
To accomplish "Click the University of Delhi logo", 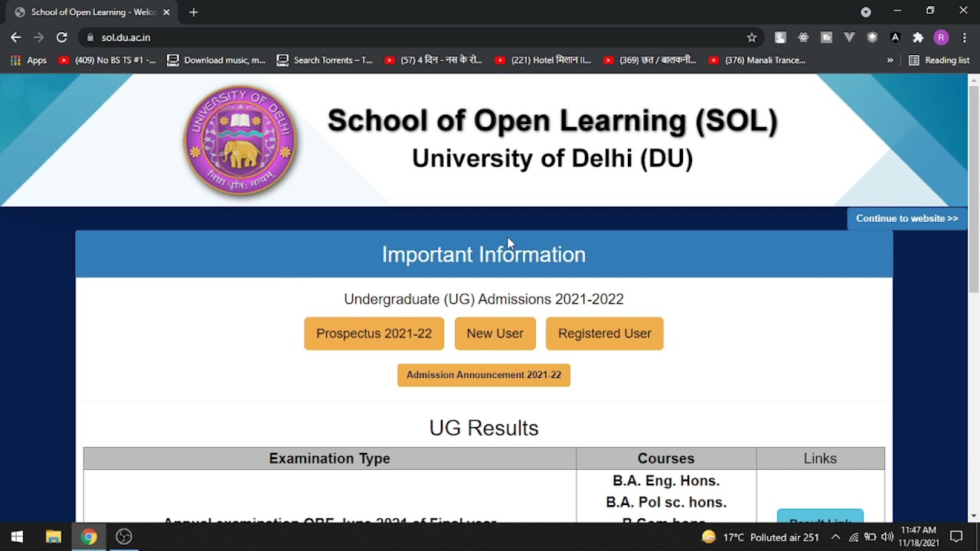I will tap(240, 140).
